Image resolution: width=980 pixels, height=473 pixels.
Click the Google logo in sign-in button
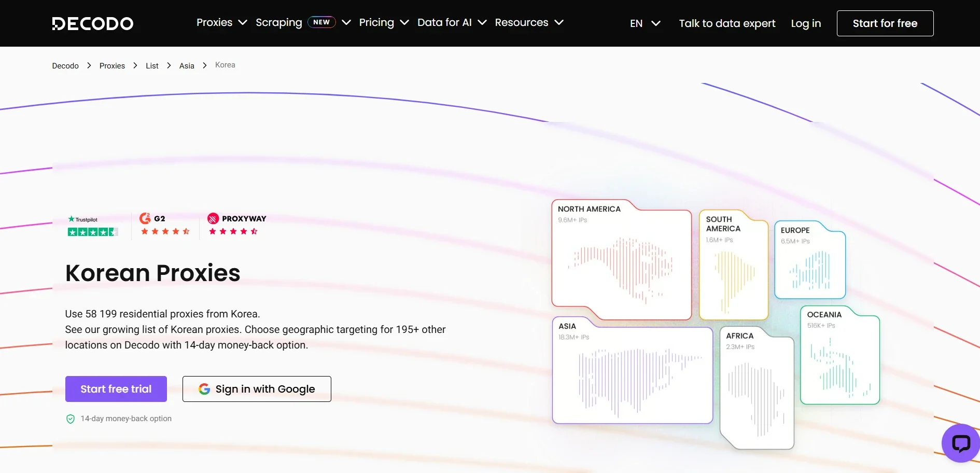click(x=204, y=389)
